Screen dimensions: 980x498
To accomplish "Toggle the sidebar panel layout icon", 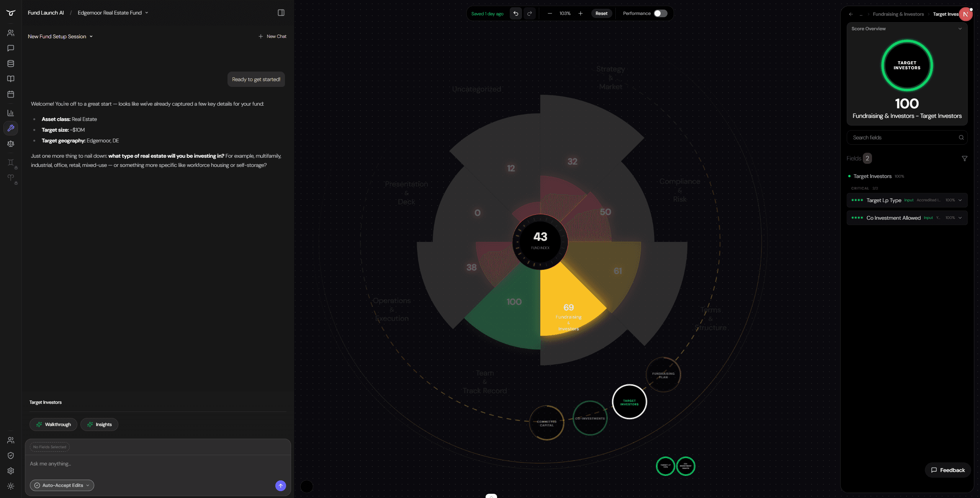I will [x=281, y=13].
